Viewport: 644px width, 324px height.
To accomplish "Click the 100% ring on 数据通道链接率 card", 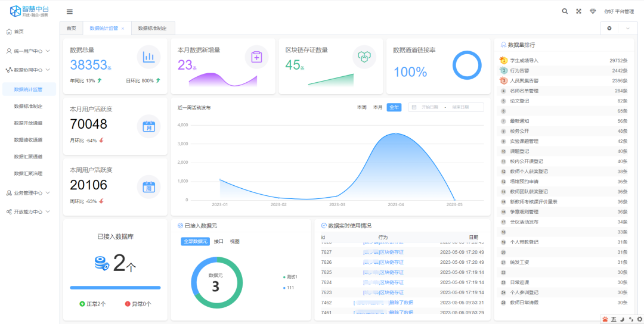I will 467,66.
